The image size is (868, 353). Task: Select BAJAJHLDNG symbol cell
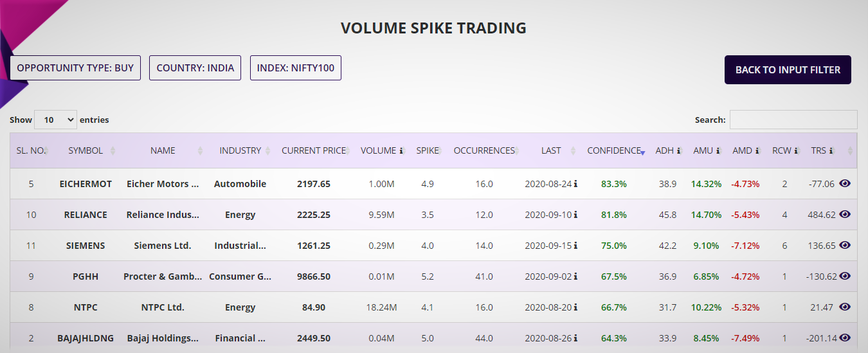click(86, 338)
